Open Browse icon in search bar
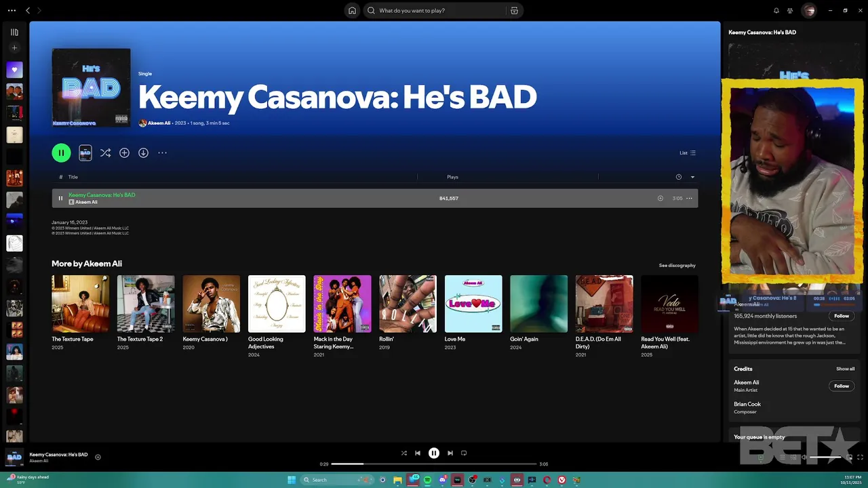The height and width of the screenshot is (488, 868). 514,11
